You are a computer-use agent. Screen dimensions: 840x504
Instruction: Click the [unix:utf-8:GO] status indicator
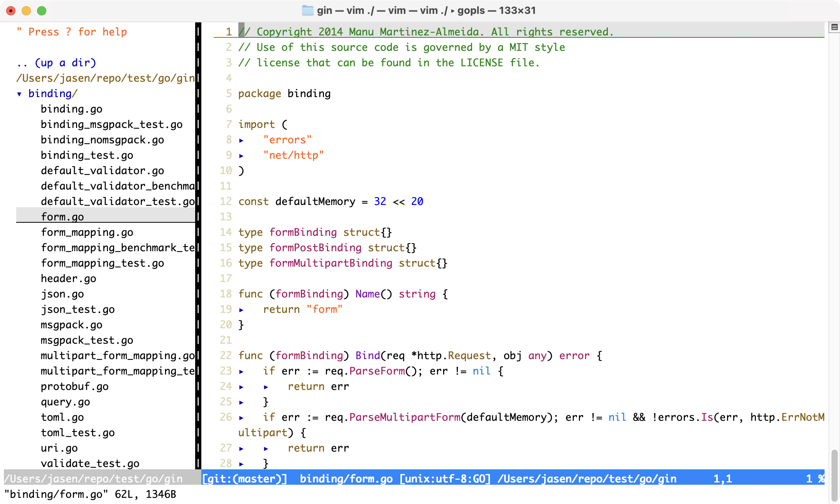pyautogui.click(x=445, y=479)
